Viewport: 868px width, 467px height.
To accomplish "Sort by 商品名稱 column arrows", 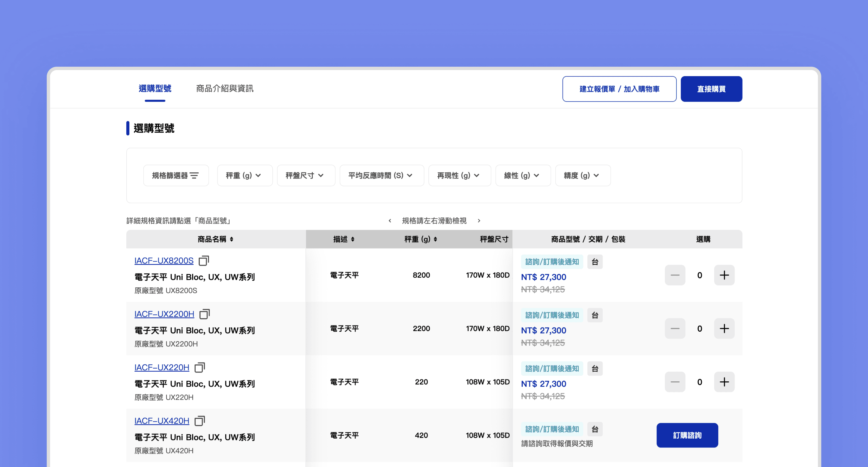I will point(231,239).
